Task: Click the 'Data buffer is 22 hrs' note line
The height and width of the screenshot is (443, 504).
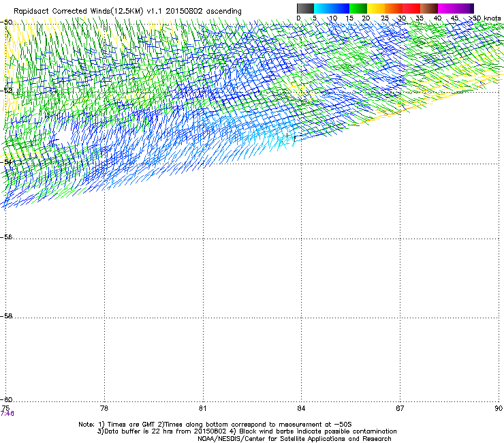Action: tap(247, 431)
